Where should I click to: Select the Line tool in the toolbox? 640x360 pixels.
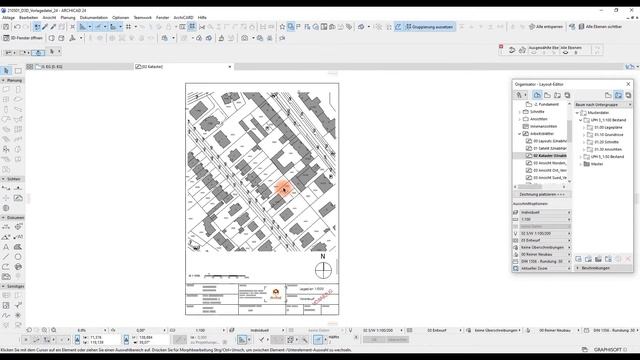[x=6, y=257]
